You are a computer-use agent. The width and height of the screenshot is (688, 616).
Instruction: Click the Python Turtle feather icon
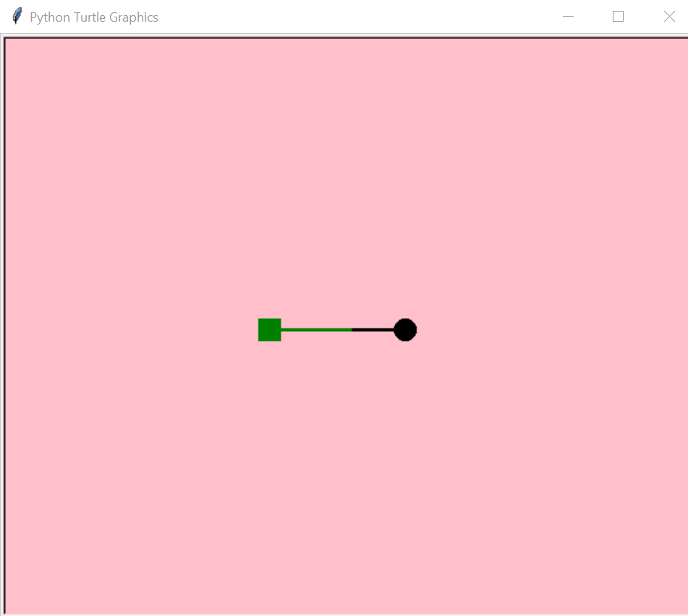(x=17, y=16)
